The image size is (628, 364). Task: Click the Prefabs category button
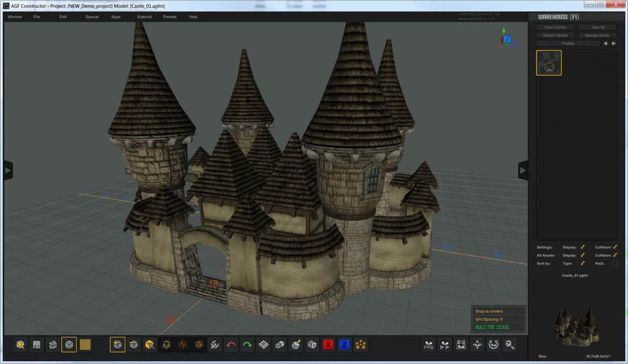[x=568, y=43]
